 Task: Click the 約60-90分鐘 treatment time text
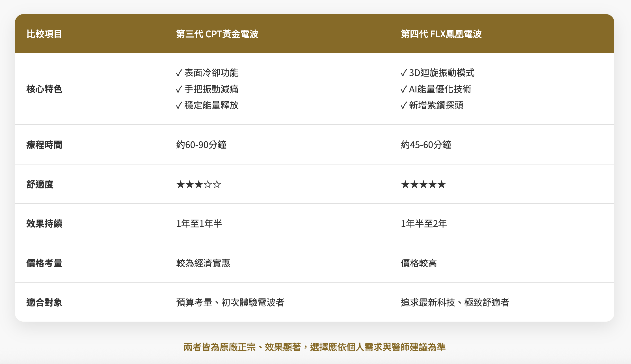pos(201,145)
